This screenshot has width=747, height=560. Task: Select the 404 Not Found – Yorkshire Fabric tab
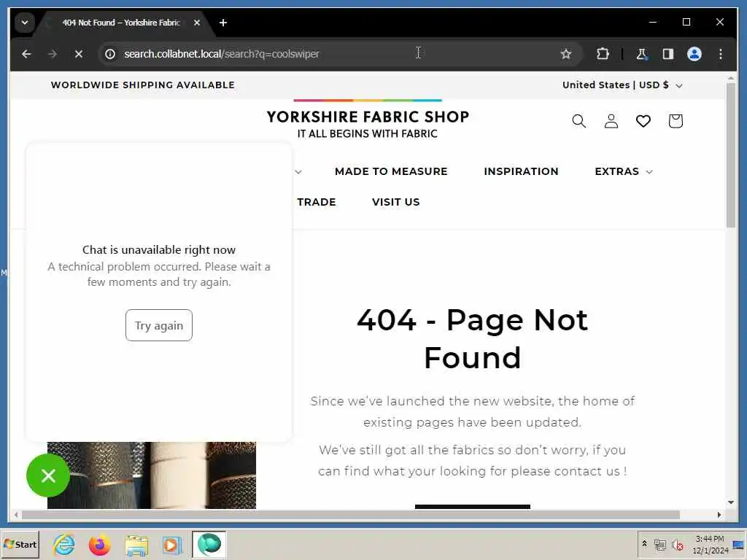[122, 23]
